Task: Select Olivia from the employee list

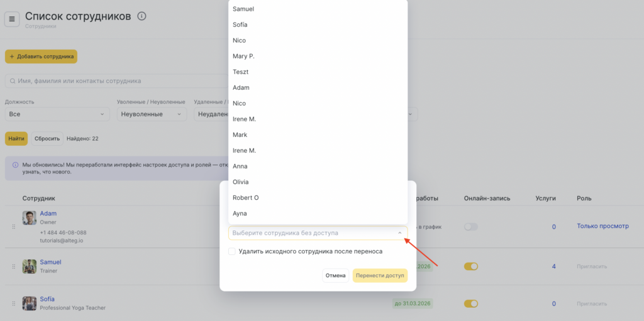Action: click(241, 182)
